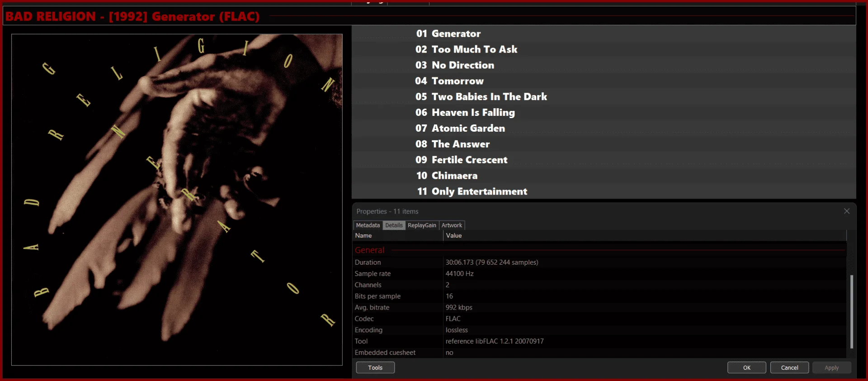This screenshot has width=868, height=381.
Task: Select track 02 Too Much To Ask
Action: click(x=604, y=49)
